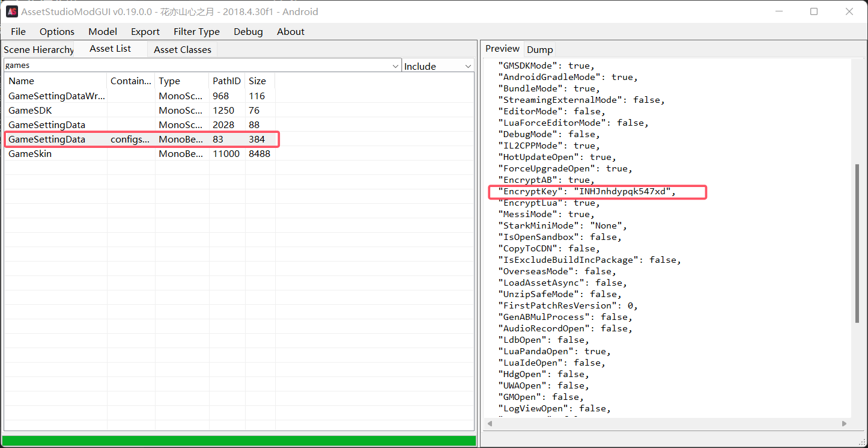Click the preview horizontal scroll left arrow
The image size is (868, 448).
click(490, 424)
